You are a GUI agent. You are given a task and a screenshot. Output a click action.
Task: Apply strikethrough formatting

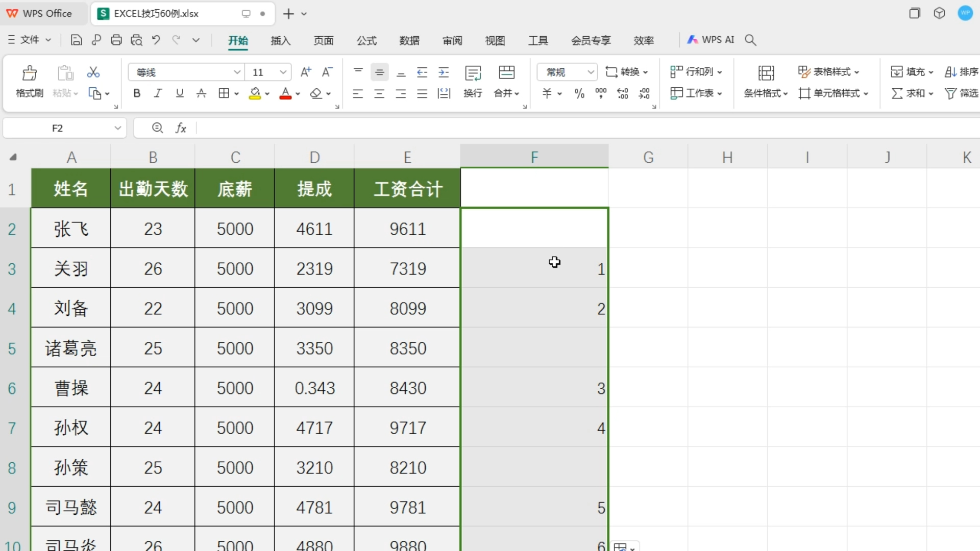[201, 93]
